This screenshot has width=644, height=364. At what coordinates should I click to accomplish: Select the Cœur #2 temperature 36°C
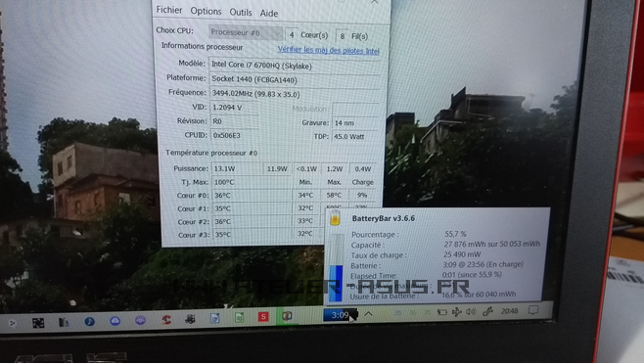coord(251,221)
